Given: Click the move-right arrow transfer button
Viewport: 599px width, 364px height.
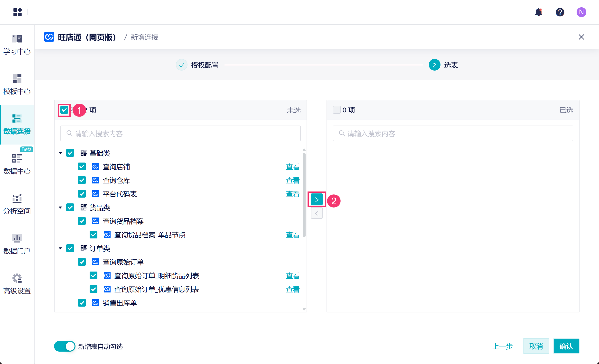Looking at the screenshot, I should [317, 200].
